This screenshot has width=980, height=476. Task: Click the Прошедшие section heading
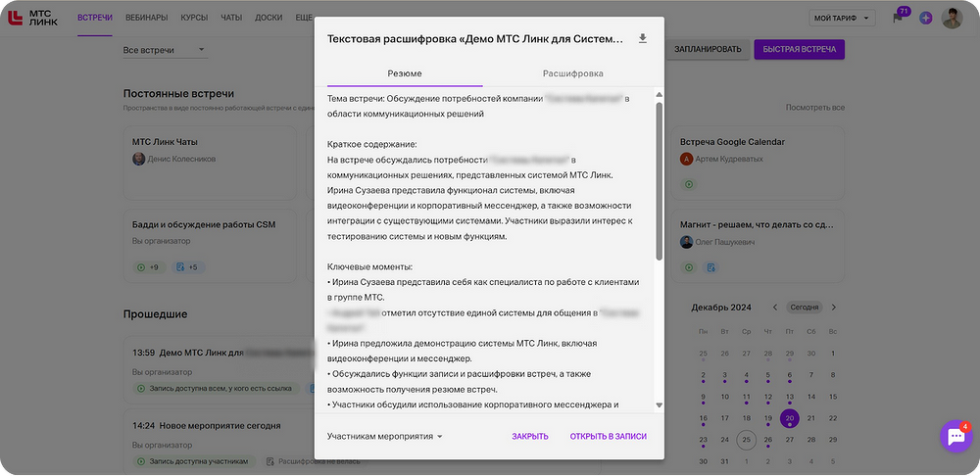155,313
